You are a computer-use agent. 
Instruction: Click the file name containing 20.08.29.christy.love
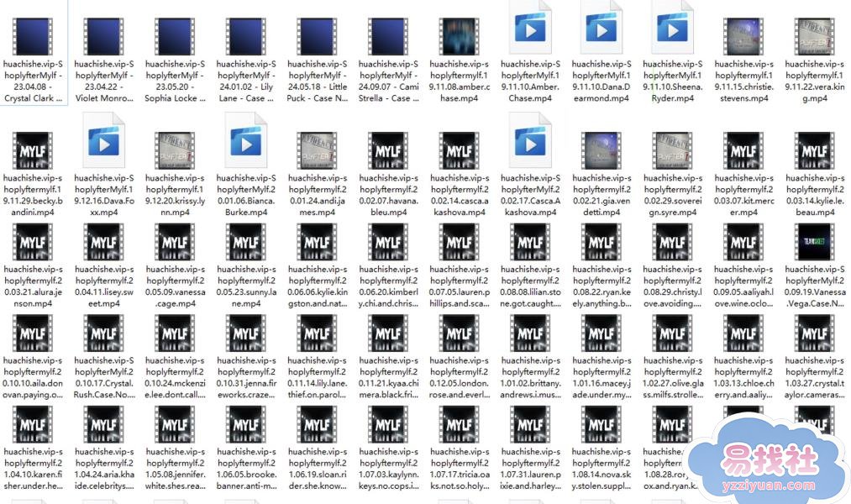point(672,286)
